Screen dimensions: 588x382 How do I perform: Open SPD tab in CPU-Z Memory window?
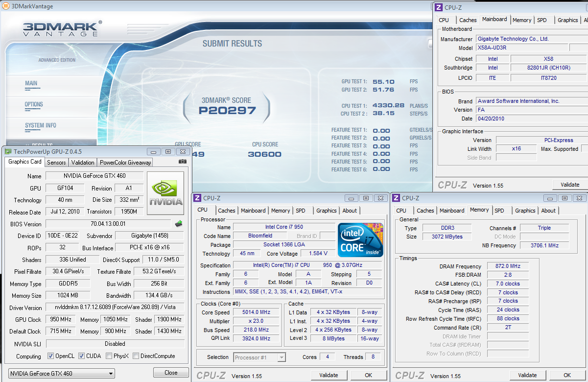point(499,211)
